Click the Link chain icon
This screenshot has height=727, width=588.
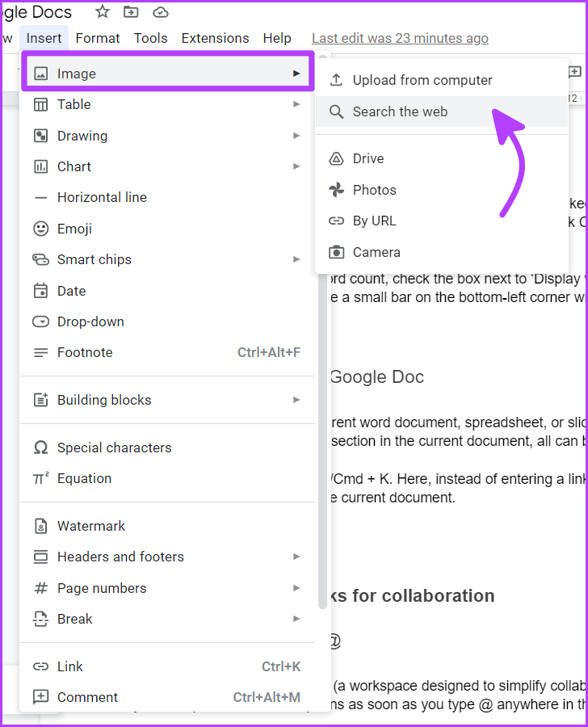click(41, 666)
